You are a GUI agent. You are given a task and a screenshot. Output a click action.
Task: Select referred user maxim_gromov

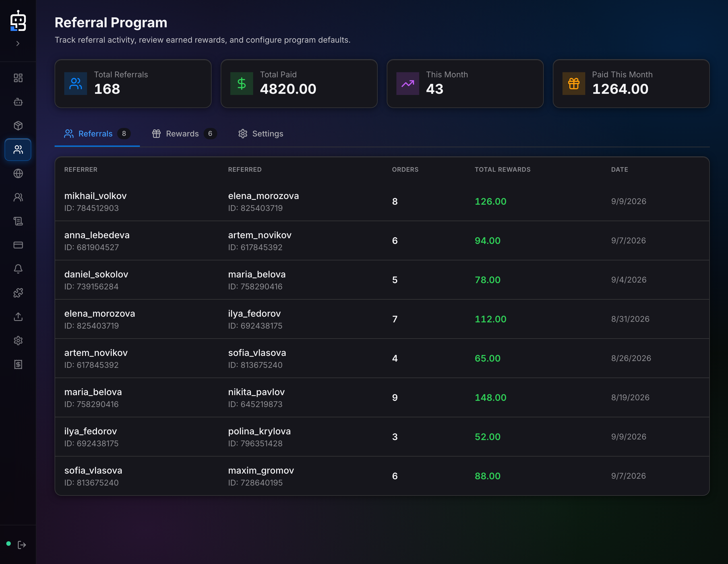click(261, 470)
